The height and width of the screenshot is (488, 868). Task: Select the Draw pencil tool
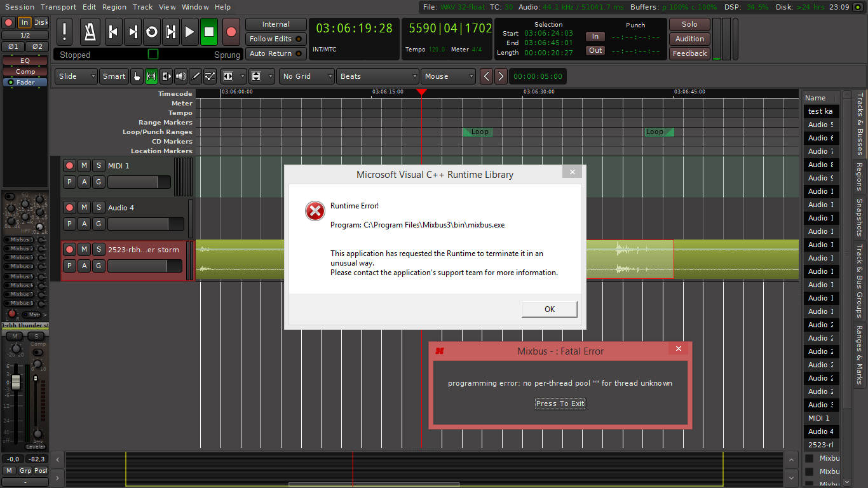click(196, 76)
